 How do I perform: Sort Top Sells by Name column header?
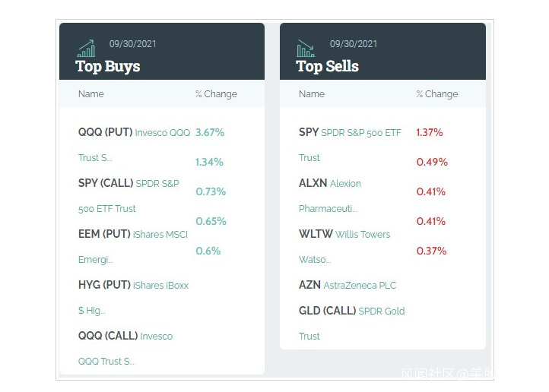312,94
